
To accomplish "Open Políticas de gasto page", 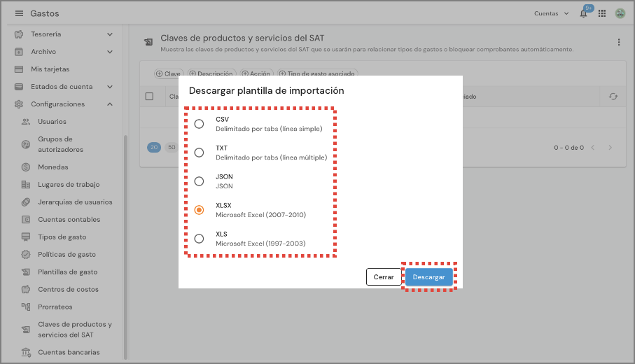I will click(x=67, y=254).
